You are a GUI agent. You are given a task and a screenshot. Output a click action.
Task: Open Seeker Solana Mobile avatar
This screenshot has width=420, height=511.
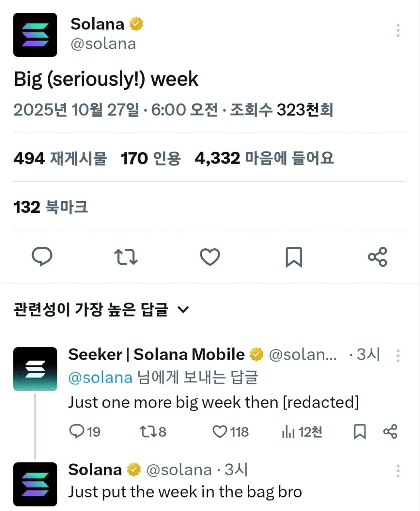tap(35, 369)
